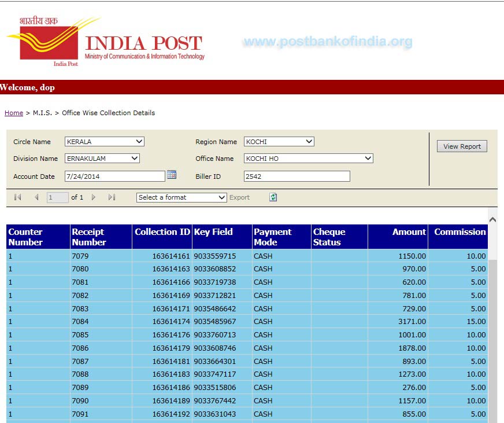504x423 pixels.
Task: Jump to the first page
Action: [17, 197]
